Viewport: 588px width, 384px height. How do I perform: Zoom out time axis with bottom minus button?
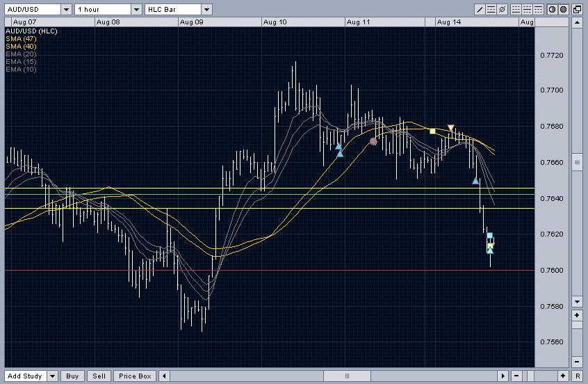(516, 376)
